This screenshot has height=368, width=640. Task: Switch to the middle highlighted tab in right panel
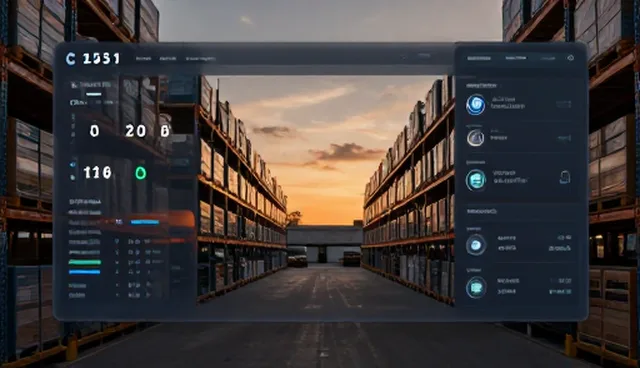pyautogui.click(x=516, y=58)
